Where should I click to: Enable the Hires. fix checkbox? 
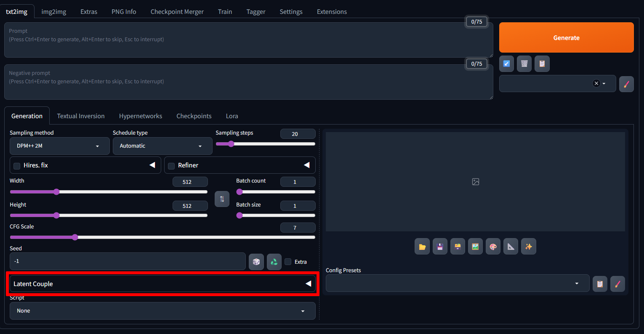coord(17,166)
